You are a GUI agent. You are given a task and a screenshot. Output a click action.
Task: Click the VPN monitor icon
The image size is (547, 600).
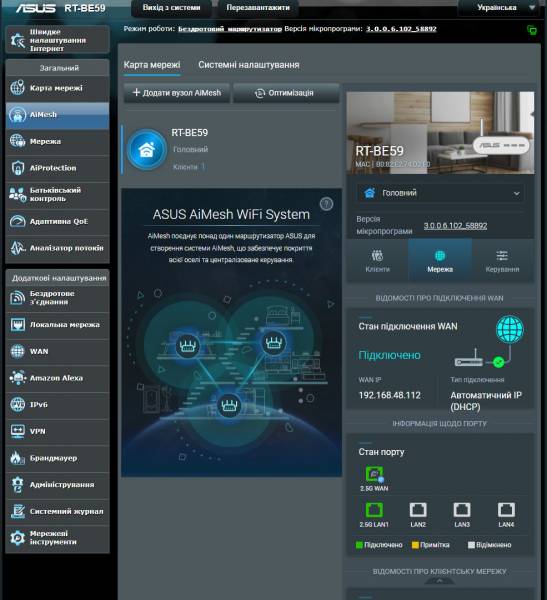click(x=17, y=431)
